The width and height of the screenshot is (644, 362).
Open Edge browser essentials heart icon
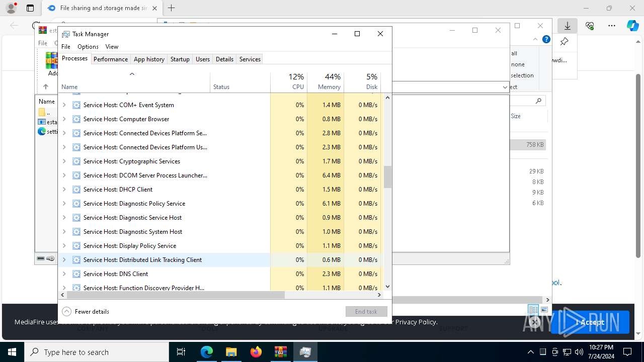tap(590, 26)
